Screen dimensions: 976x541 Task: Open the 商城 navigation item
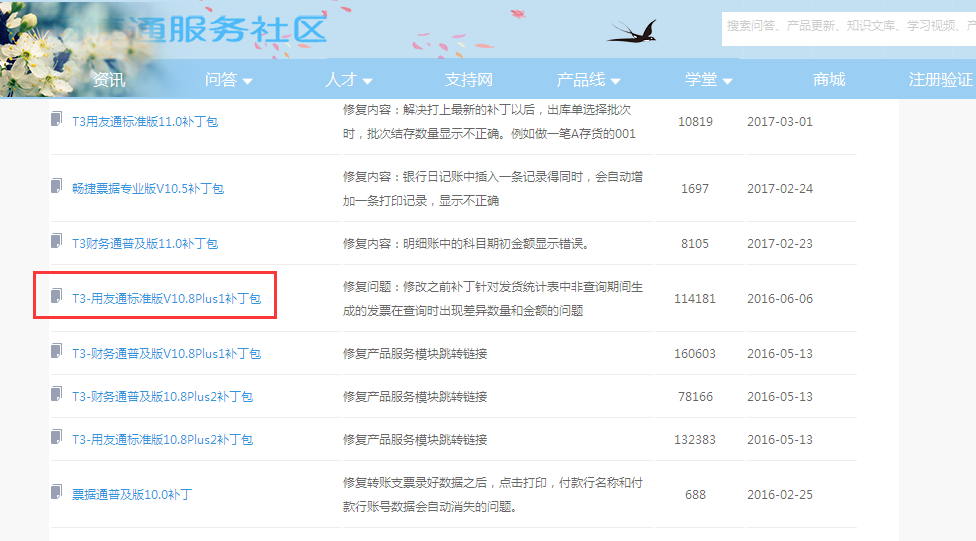[x=829, y=80]
